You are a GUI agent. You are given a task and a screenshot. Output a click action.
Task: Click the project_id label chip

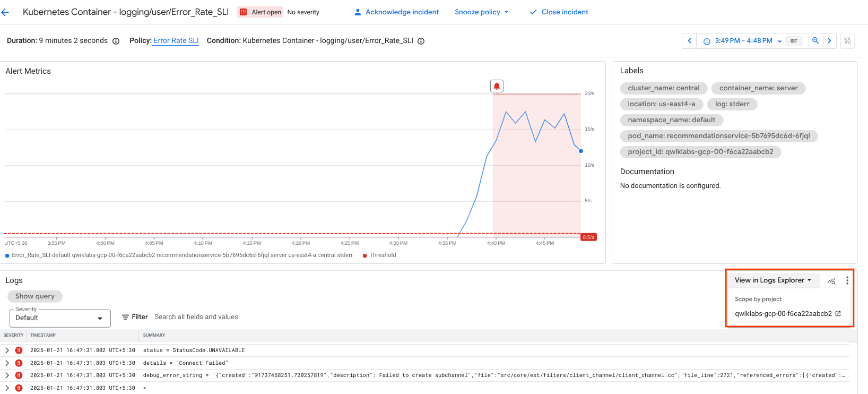click(700, 152)
